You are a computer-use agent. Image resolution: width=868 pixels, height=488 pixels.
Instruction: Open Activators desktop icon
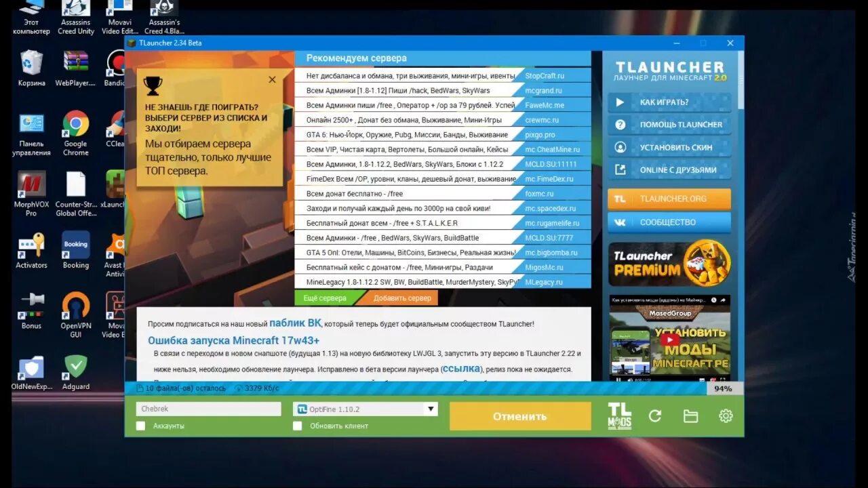coord(32,251)
